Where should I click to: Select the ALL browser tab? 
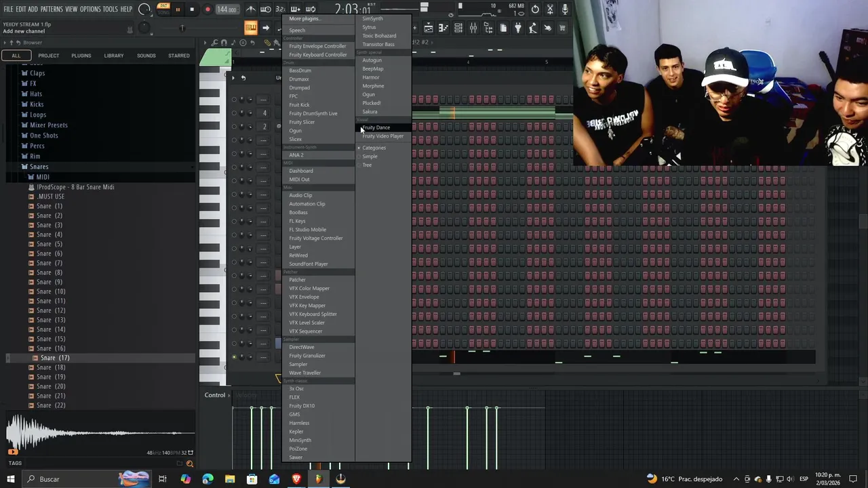[x=16, y=56]
